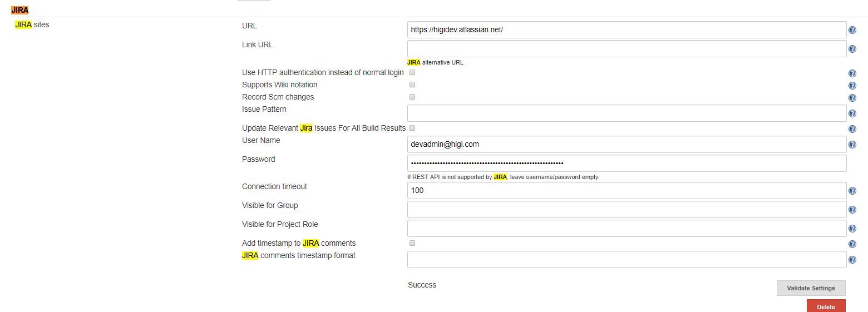
Task: Select the JIRA comments timestamp format field
Action: click(627, 260)
